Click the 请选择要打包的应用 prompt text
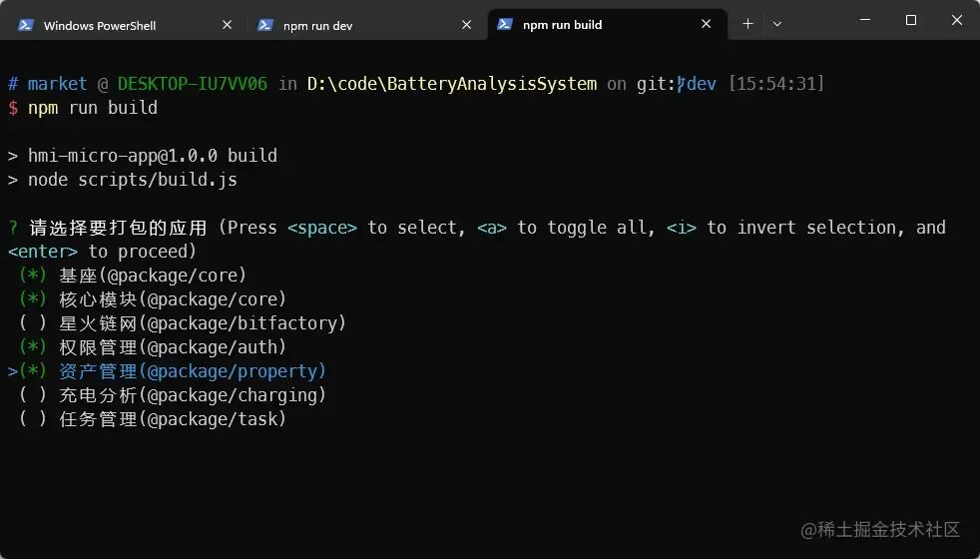This screenshot has height=559, width=980. tap(118, 228)
